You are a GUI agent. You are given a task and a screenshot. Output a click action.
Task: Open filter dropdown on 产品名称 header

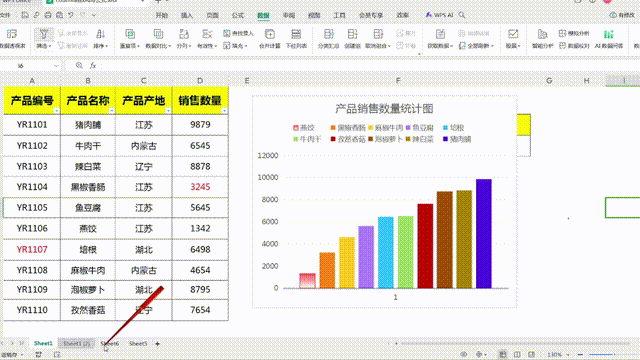(112, 111)
